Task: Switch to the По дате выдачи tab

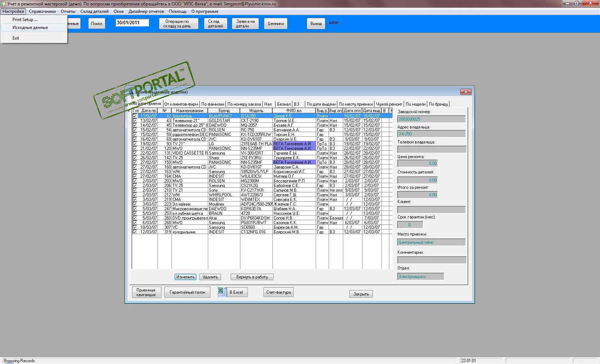Action: click(321, 104)
